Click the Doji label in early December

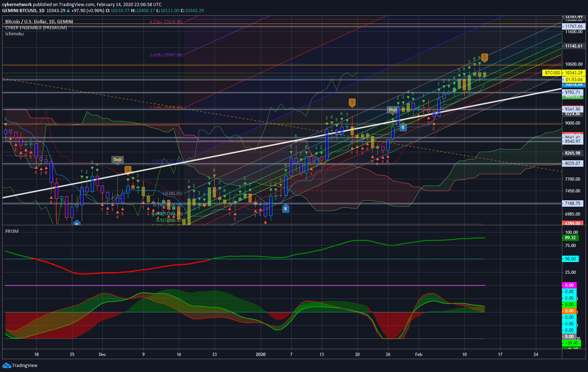(x=117, y=160)
